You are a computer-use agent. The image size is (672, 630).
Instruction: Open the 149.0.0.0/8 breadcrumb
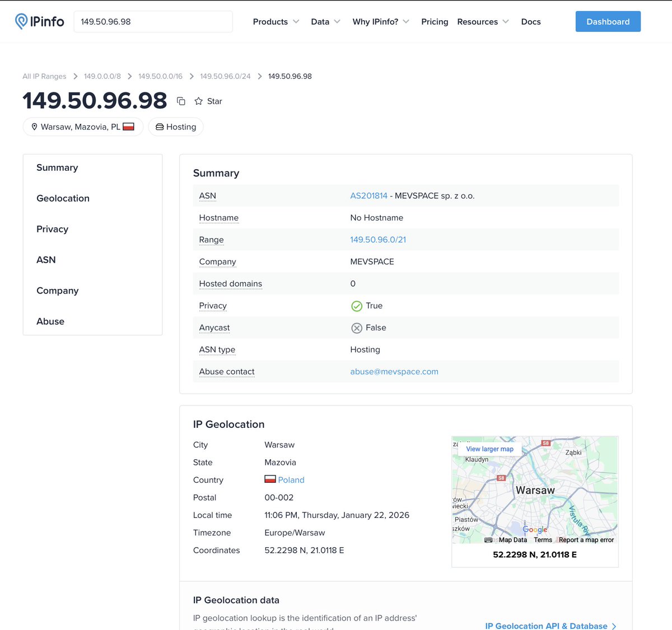102,76
